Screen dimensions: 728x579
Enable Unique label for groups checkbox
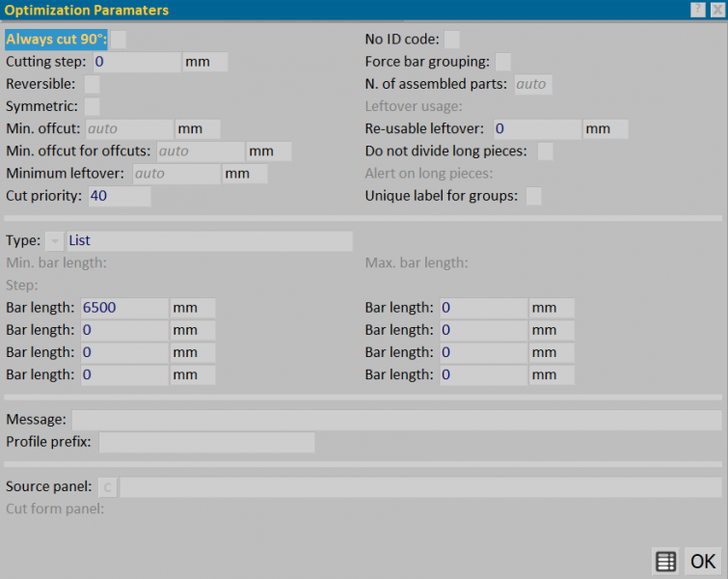point(533,196)
